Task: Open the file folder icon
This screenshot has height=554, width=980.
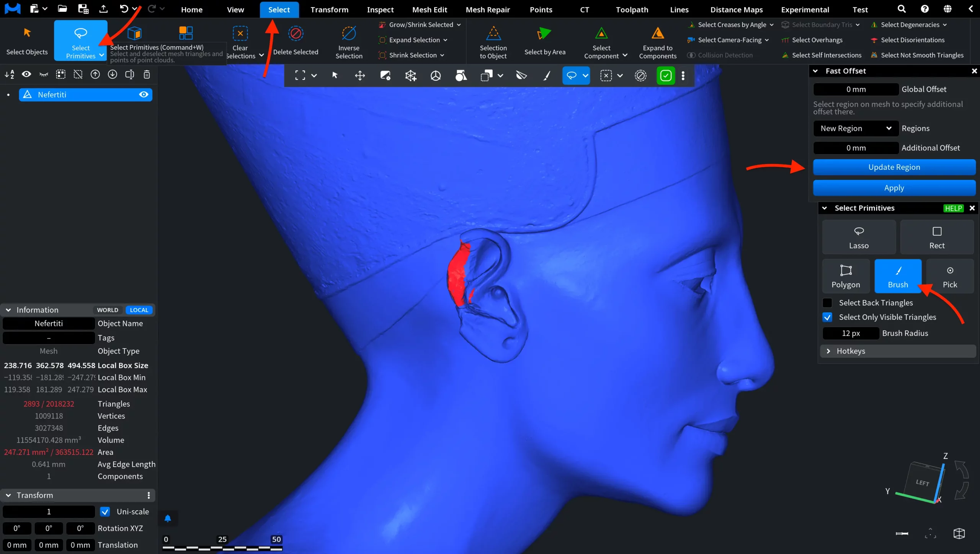Action: (62, 9)
